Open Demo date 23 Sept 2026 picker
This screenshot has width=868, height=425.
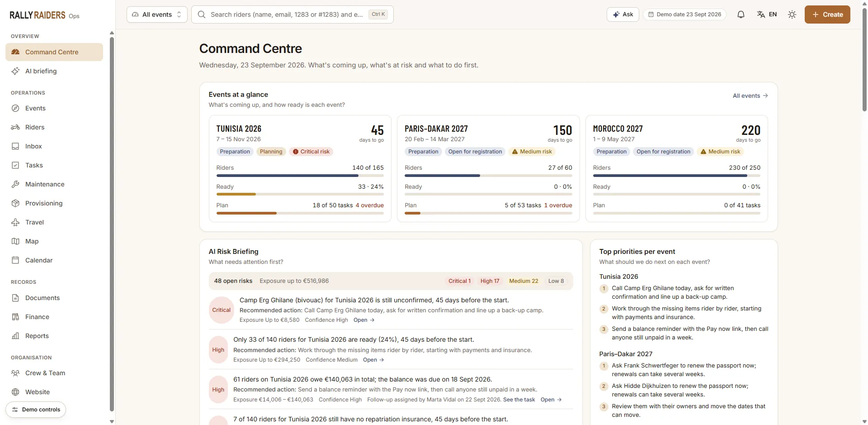(684, 14)
